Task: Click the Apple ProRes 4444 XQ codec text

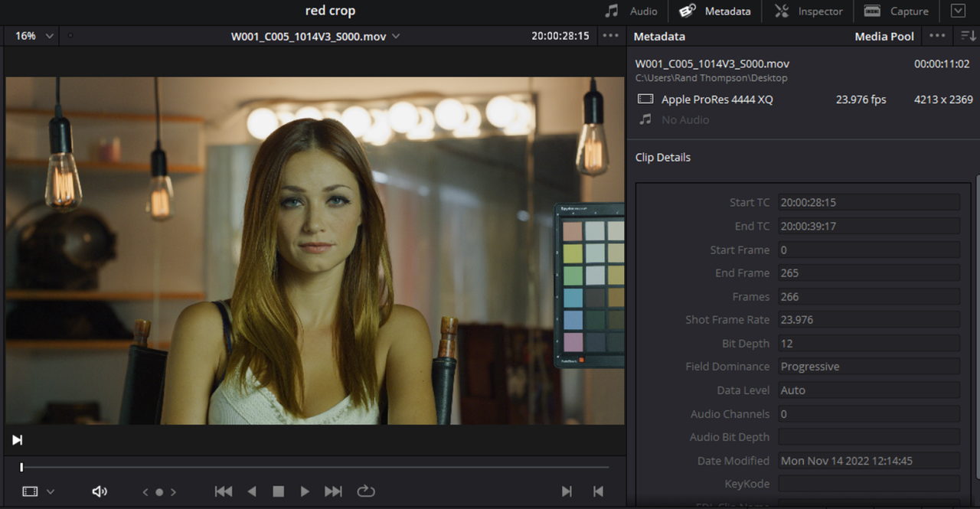Action: [x=717, y=100]
